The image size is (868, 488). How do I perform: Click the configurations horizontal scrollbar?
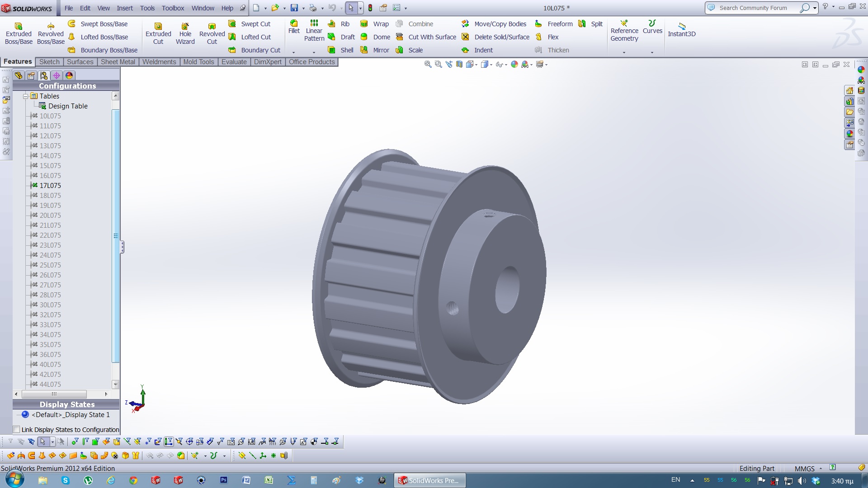tap(54, 394)
